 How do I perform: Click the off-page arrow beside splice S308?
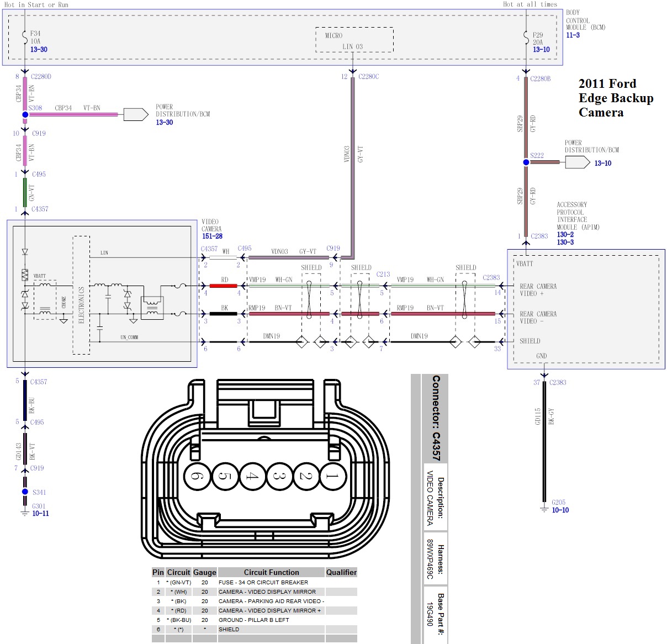point(136,114)
